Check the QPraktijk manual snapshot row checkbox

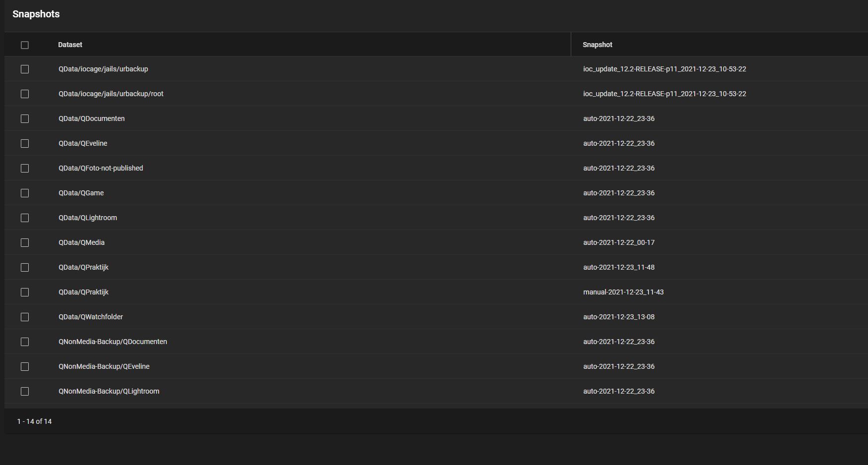coord(25,292)
